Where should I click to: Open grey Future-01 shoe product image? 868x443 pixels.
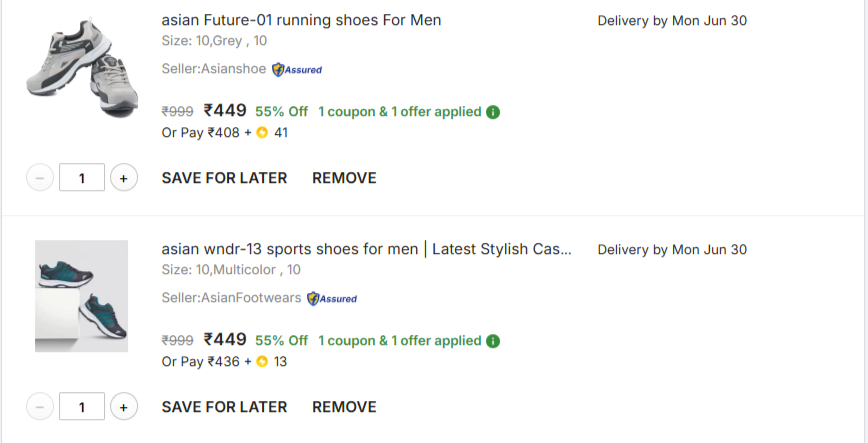point(82,67)
